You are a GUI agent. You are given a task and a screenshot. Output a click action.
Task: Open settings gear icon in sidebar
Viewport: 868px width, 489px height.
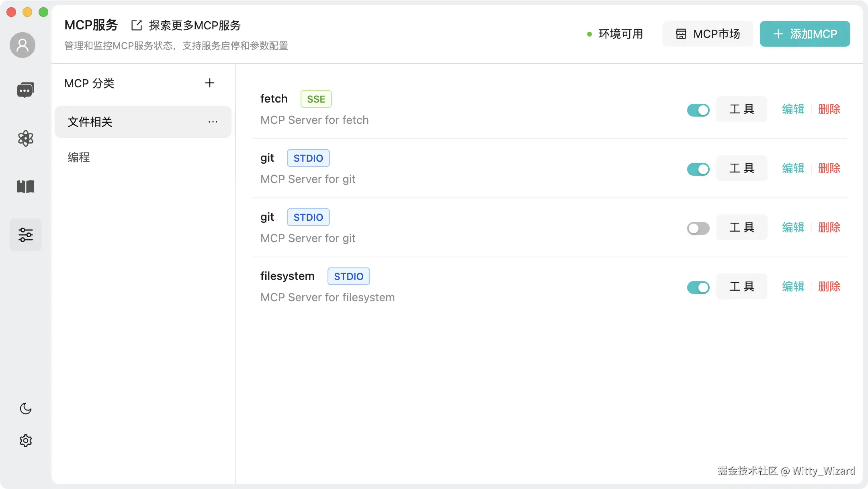click(x=25, y=441)
